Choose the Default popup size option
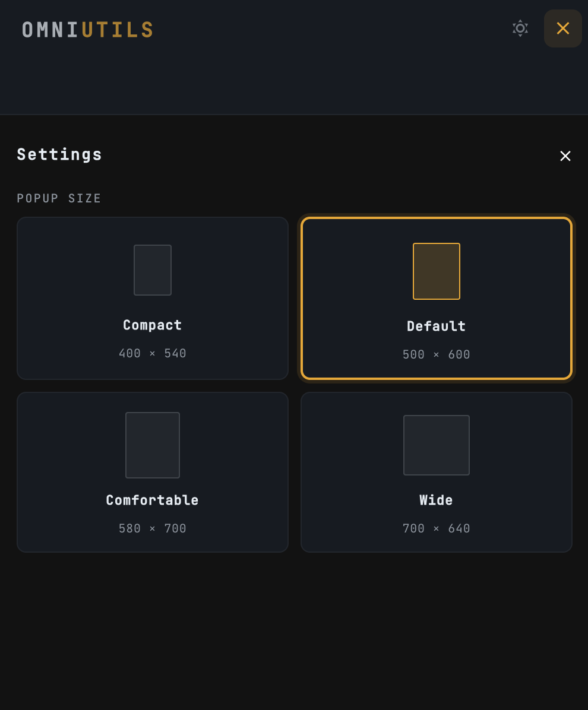588x710 pixels. pos(436,299)
